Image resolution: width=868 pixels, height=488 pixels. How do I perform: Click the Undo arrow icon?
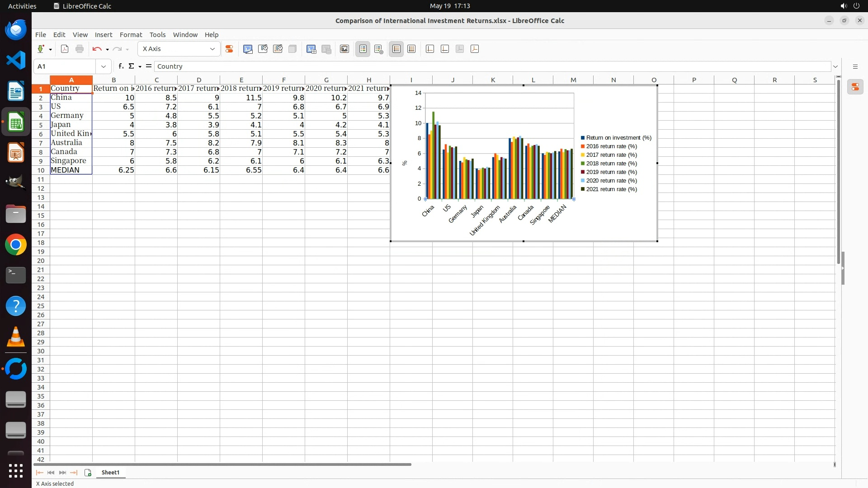point(96,49)
